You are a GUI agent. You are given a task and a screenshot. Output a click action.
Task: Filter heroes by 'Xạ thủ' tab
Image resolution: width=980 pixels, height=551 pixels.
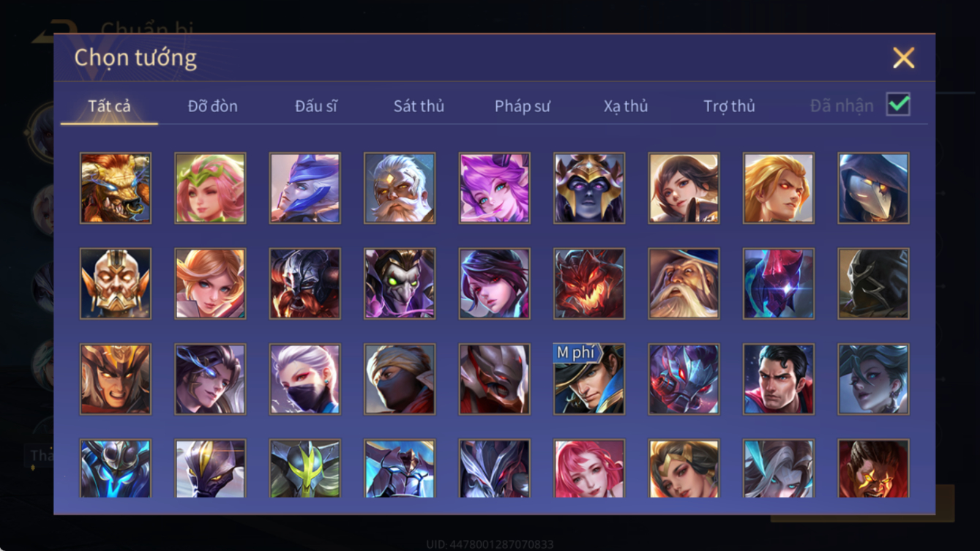point(626,106)
